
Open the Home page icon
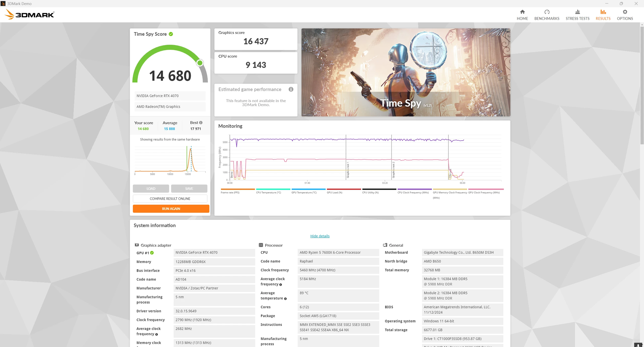pos(522,12)
